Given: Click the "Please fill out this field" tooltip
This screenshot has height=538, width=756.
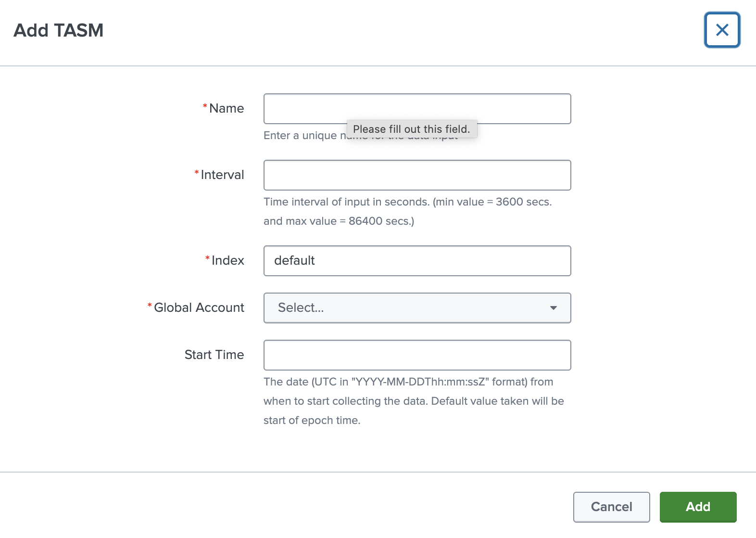Looking at the screenshot, I should coord(411,129).
